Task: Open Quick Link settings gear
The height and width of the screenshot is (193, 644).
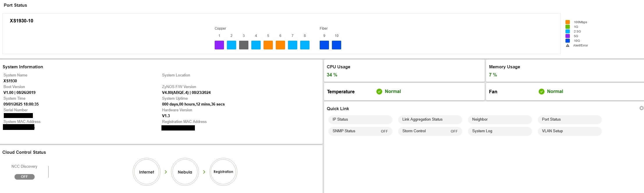Action: point(641,108)
